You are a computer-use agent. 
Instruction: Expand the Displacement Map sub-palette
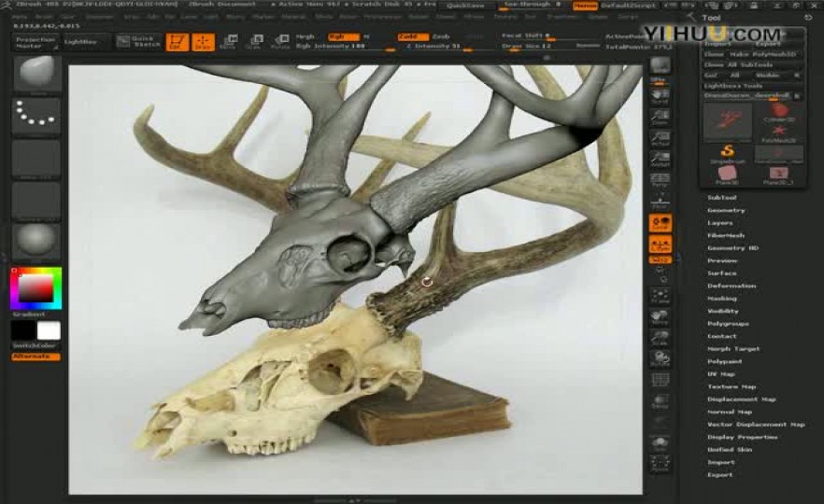742,399
